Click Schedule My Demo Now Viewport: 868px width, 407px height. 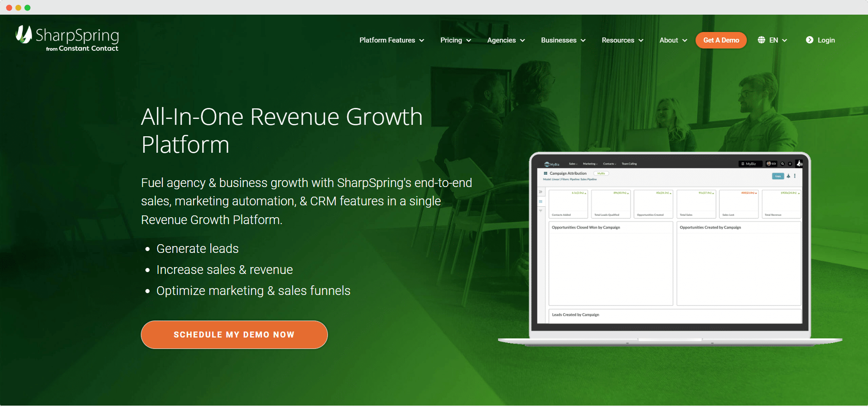tap(234, 335)
